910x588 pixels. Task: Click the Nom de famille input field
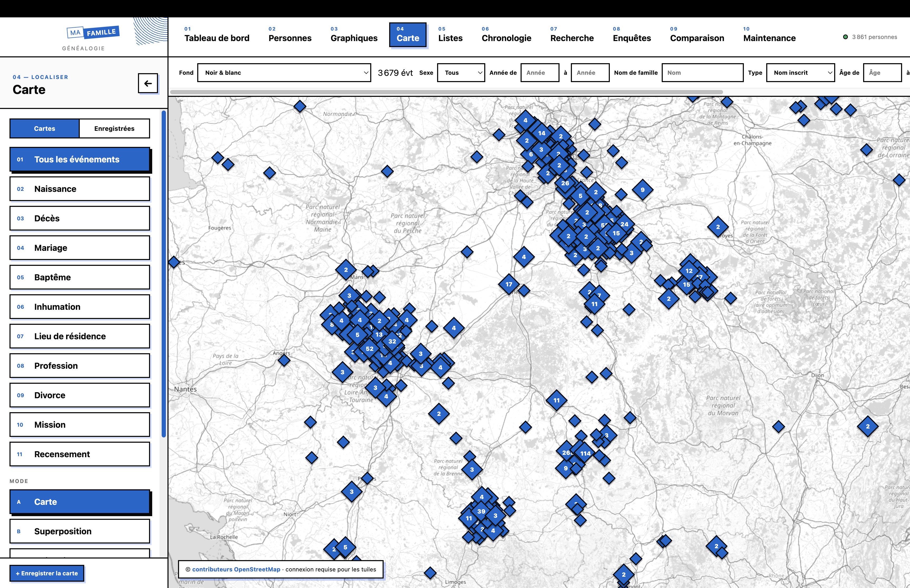pos(703,73)
